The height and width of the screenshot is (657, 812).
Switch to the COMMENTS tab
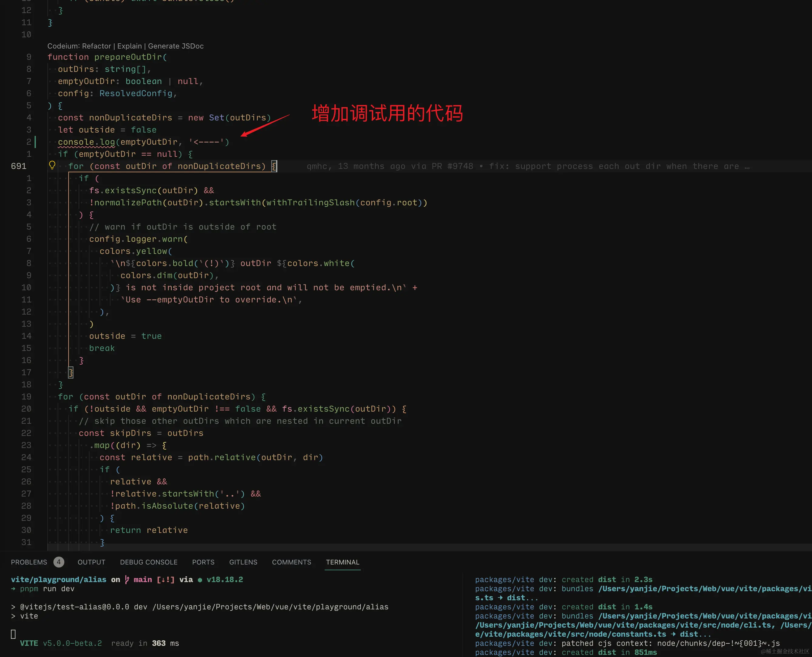(x=292, y=562)
